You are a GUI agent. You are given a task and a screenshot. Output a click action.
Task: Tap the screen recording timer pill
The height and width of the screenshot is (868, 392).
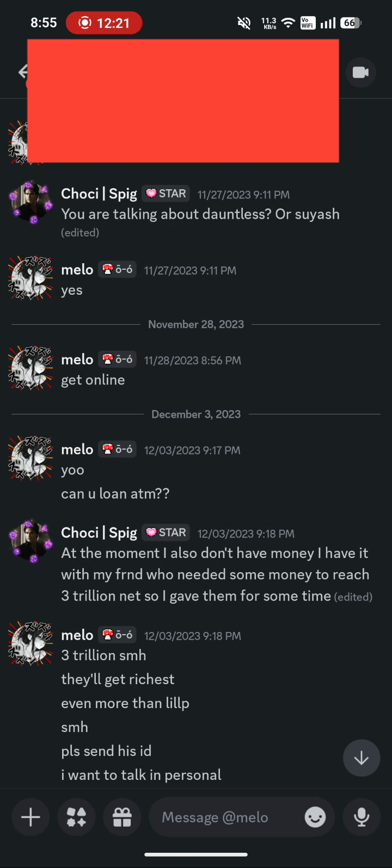coord(104,23)
